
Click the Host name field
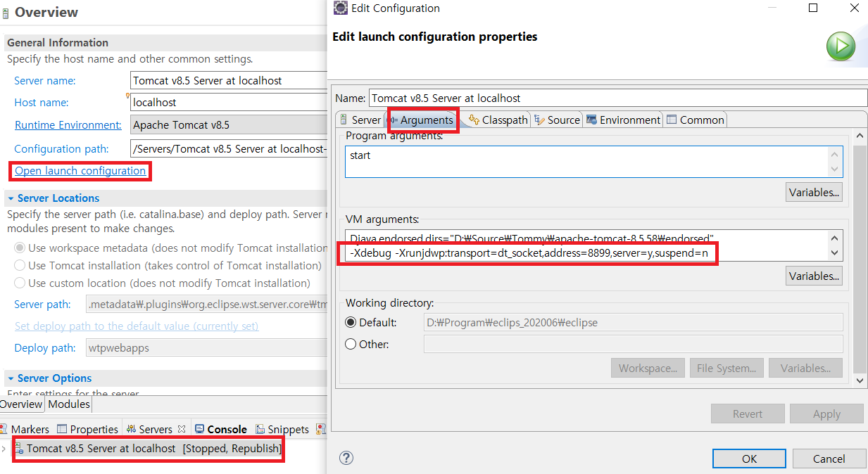(229, 102)
